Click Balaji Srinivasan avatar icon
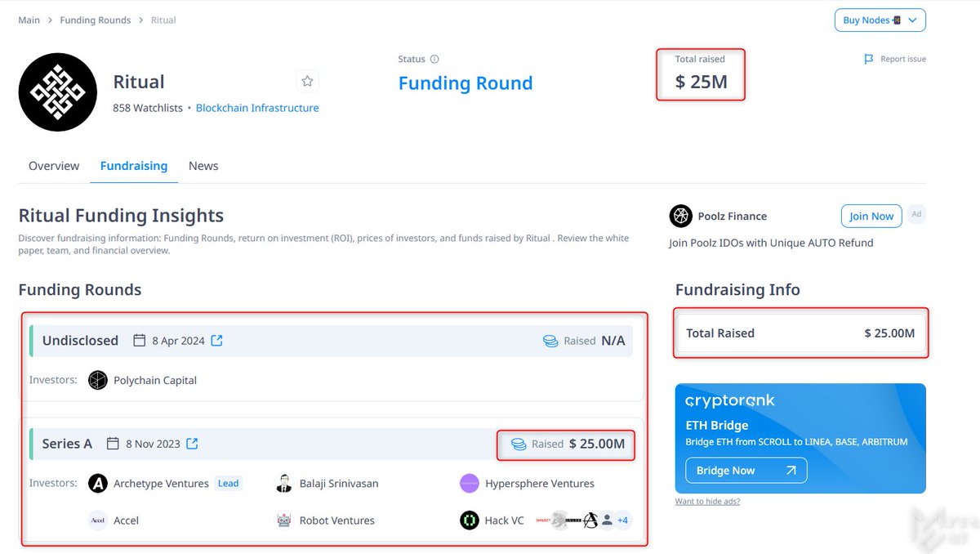This screenshot has height=554, width=980. tap(284, 483)
